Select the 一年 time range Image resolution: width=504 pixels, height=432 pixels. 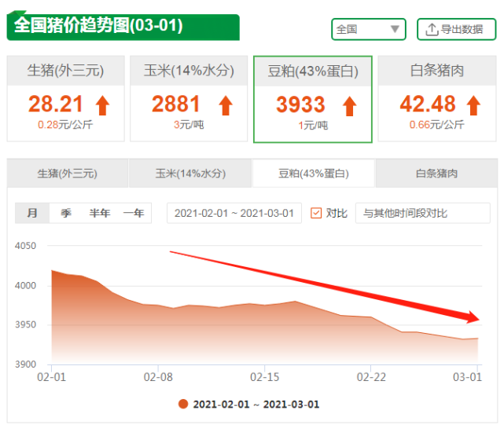click(x=134, y=213)
